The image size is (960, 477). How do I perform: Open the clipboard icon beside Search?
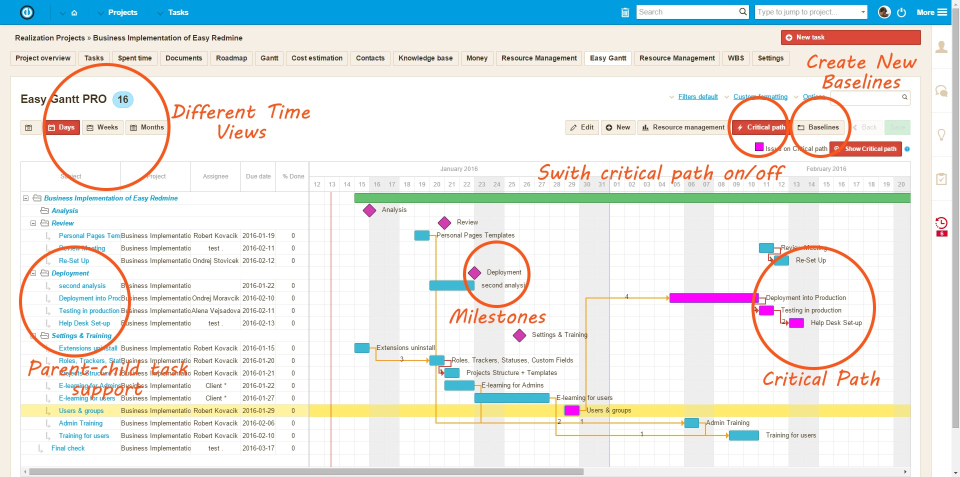(624, 12)
